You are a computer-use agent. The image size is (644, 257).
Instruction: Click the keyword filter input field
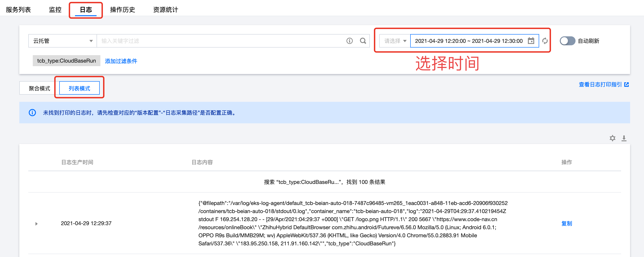click(220, 41)
